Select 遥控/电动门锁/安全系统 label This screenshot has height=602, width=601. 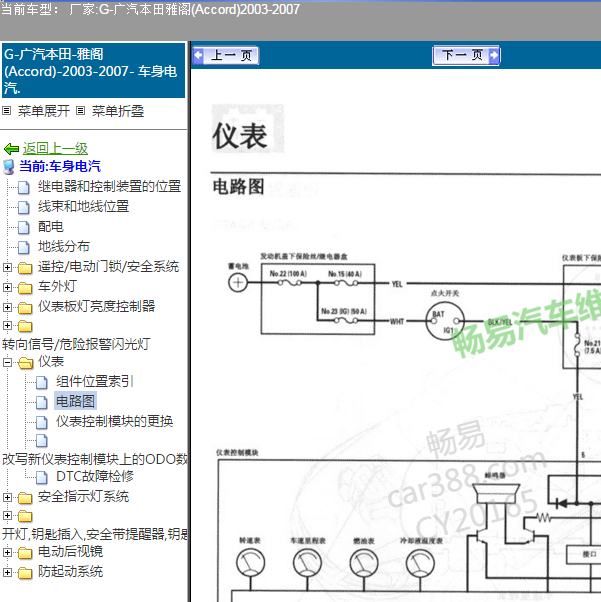(108, 266)
